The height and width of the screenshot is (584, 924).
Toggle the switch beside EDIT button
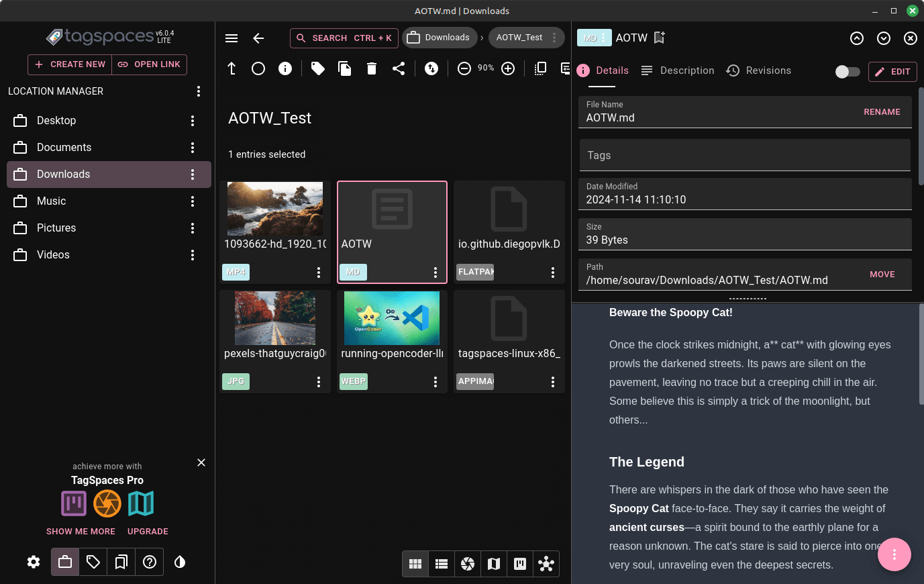(x=847, y=72)
